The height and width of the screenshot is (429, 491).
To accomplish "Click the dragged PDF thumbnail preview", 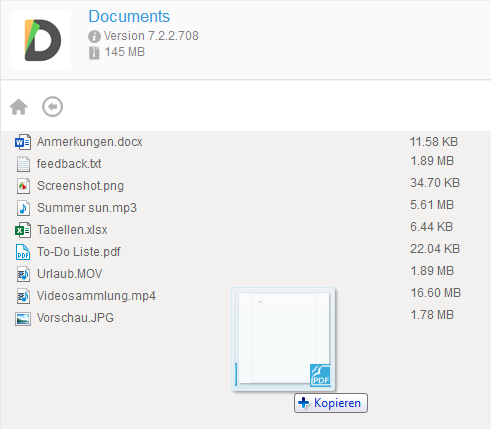I will click(x=284, y=339).
